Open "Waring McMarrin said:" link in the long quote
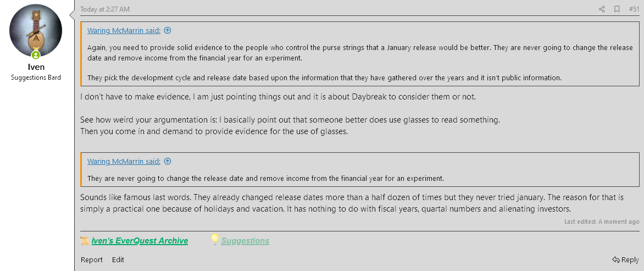Image resolution: width=644 pixels, height=271 pixels. coord(124,31)
